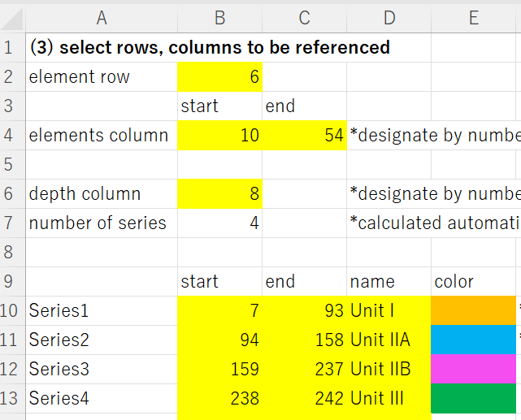This screenshot has height=420, width=521.
Task: Click the 'Series3' label
Action: tap(102, 369)
